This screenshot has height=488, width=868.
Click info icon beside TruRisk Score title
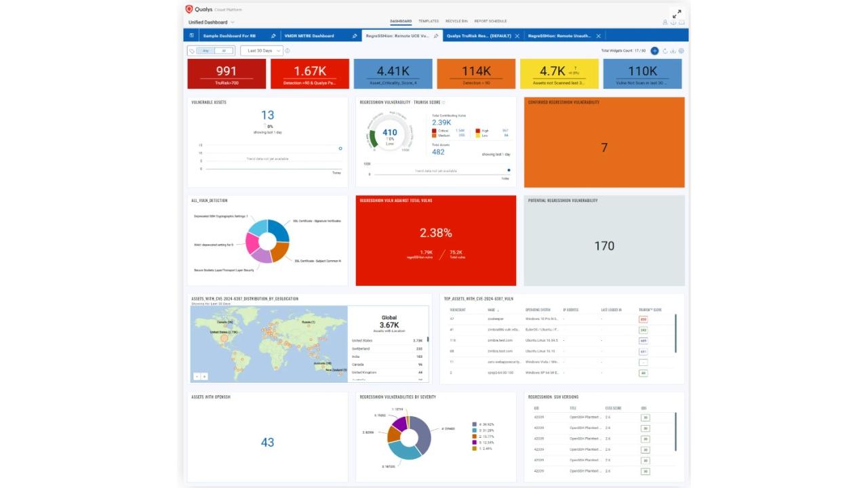(444, 102)
